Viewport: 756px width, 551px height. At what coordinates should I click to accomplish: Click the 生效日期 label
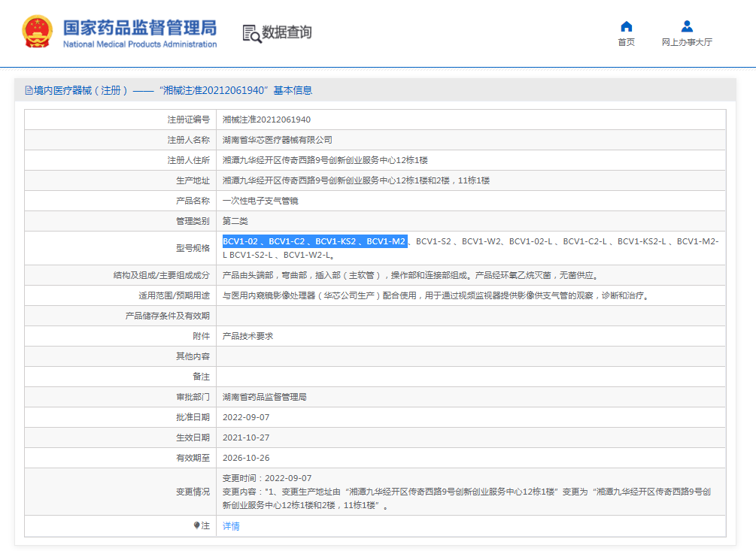[x=193, y=437]
